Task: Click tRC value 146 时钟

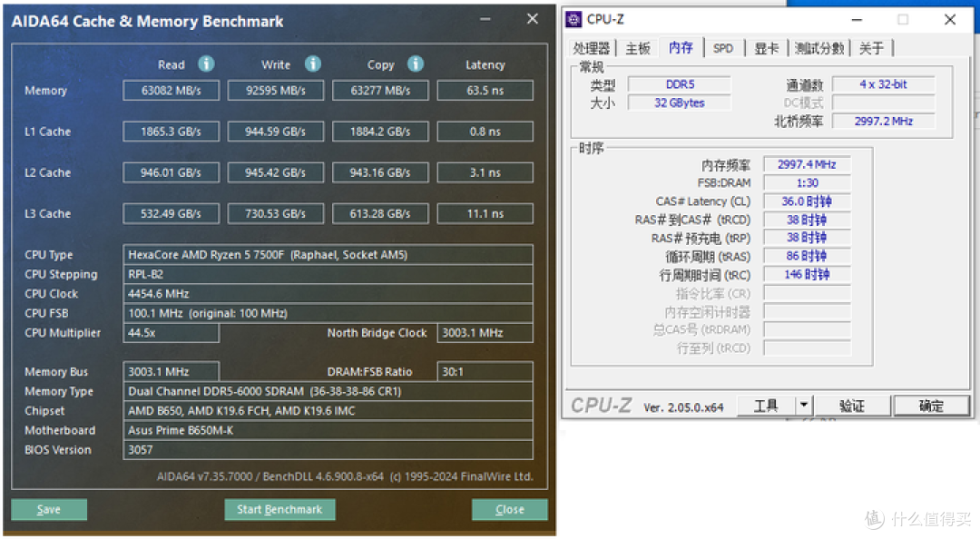Action: (x=807, y=275)
